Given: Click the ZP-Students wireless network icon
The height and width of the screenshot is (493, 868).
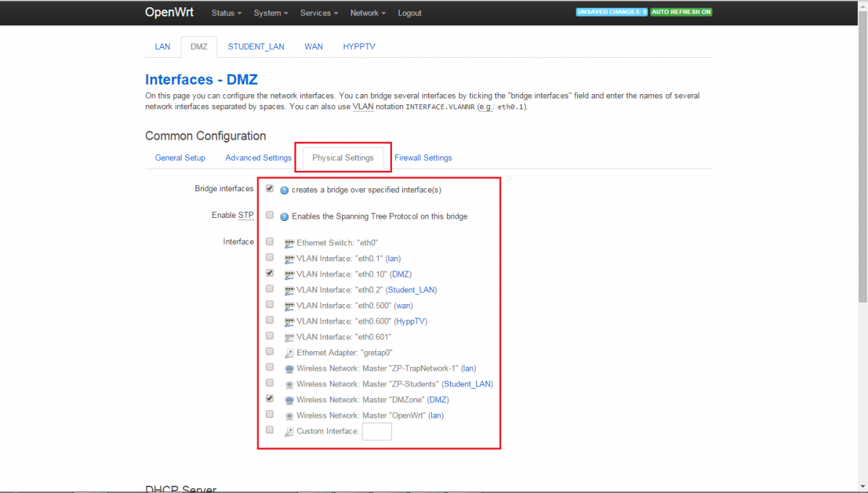Looking at the screenshot, I should (289, 384).
